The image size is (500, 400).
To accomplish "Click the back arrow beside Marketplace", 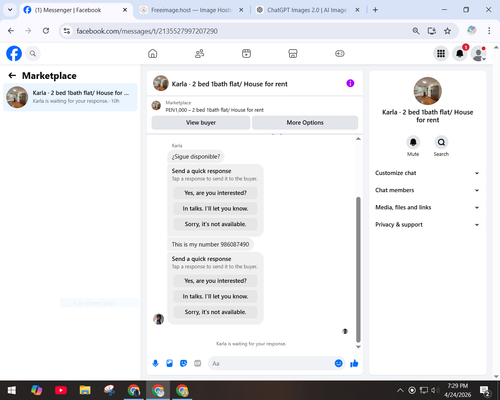I will (x=12, y=76).
